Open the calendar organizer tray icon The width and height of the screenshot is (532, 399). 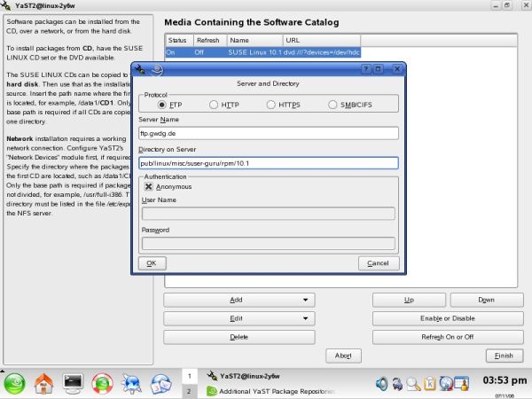pyautogui.click(x=462, y=384)
